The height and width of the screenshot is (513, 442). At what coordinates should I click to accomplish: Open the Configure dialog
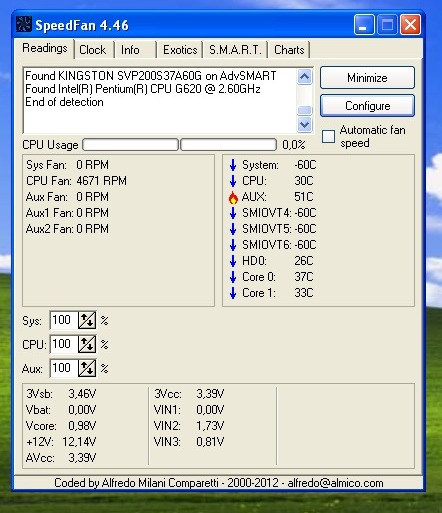coord(367,106)
